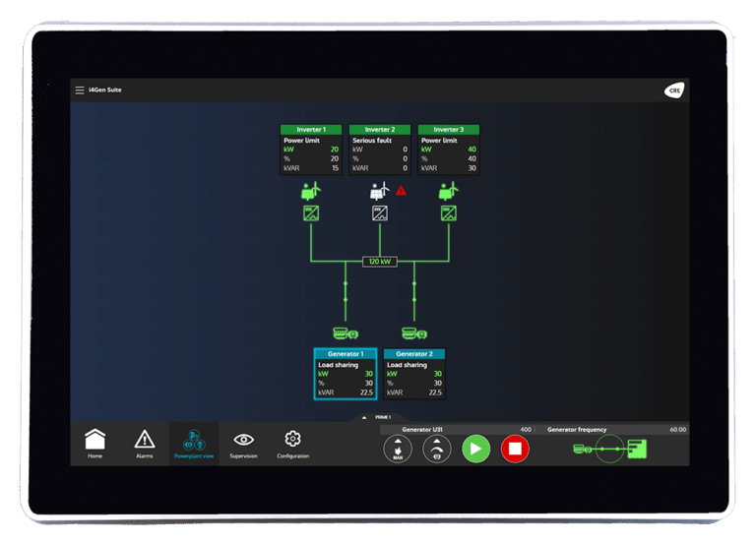Go to the Home screen
The image size is (756, 543).
click(94, 442)
